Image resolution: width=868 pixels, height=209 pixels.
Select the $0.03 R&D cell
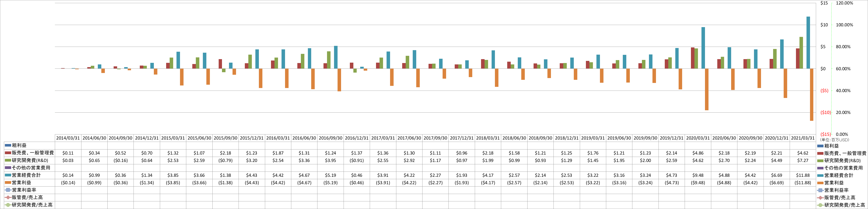click(x=68, y=160)
